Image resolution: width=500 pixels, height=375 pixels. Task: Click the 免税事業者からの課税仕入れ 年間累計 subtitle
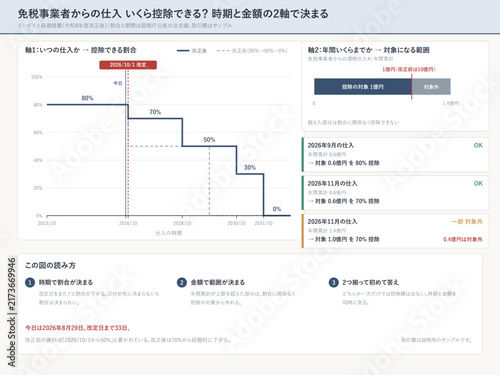pos(351,59)
